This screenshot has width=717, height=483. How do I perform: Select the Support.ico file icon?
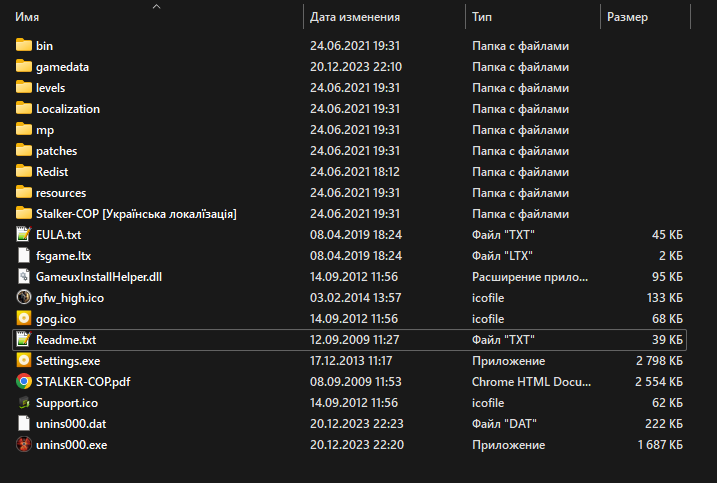tap(24, 402)
